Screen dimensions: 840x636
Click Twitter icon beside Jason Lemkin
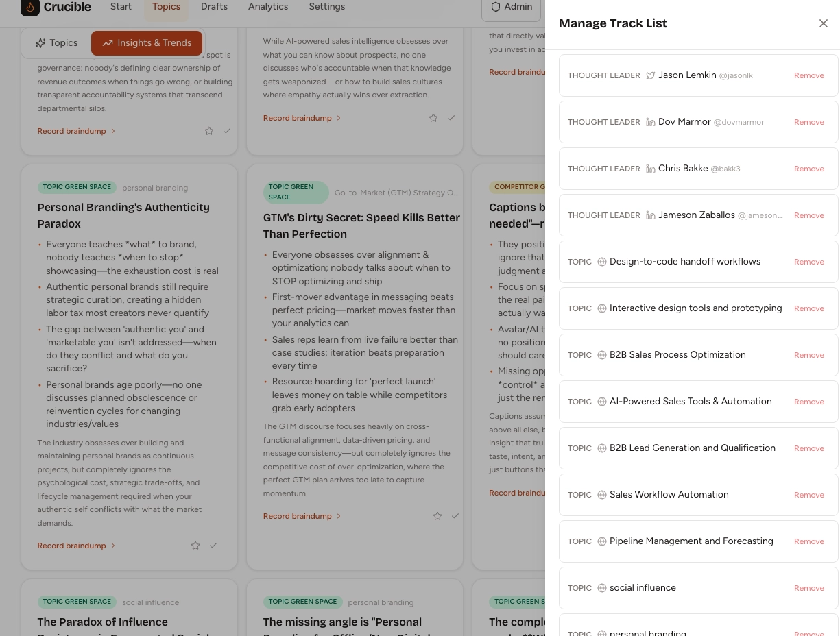(x=651, y=75)
